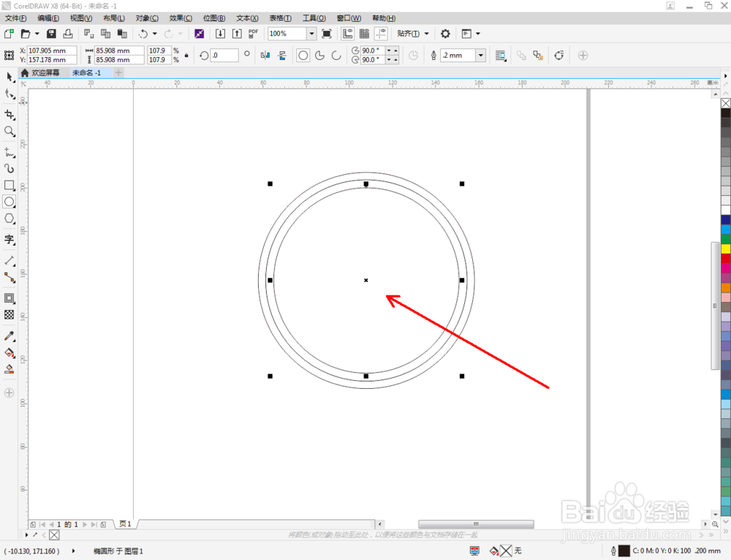This screenshot has width=731, height=560.
Task: Select the Smart Fill tool
Action: coord(10,369)
